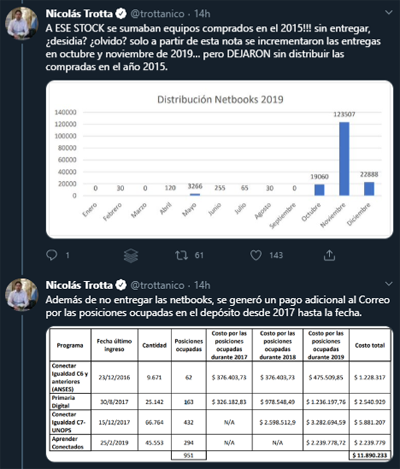The height and width of the screenshot is (469, 400).
Task: Open the Distribución Netbooks 2019 chart image
Action: tap(220, 159)
